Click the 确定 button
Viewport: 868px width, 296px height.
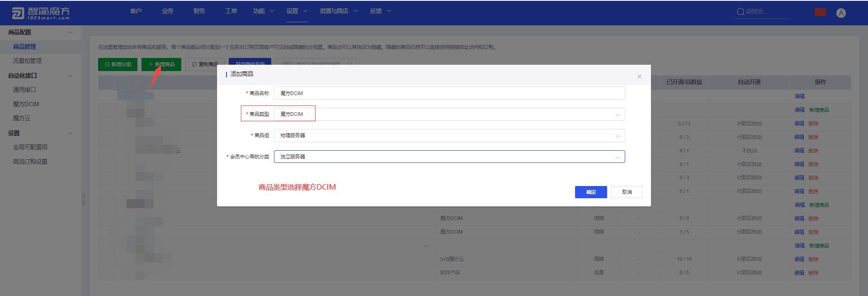(591, 192)
